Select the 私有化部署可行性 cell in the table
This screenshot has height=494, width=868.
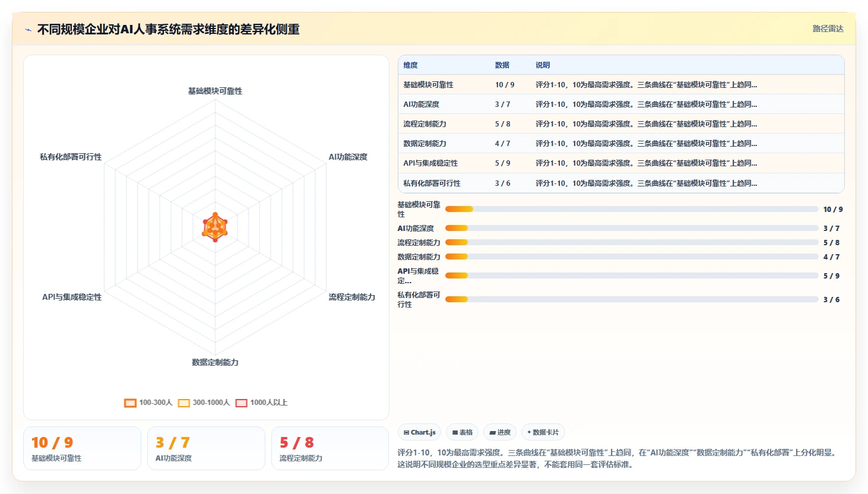[x=432, y=183]
